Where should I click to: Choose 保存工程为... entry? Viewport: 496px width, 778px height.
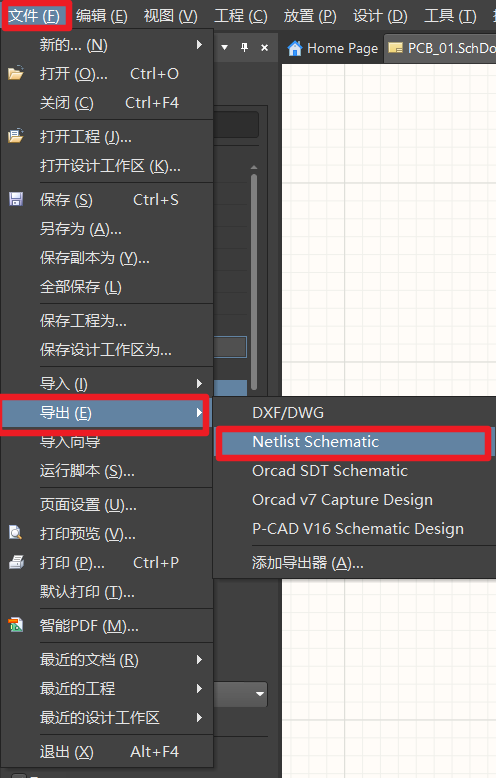point(107,321)
